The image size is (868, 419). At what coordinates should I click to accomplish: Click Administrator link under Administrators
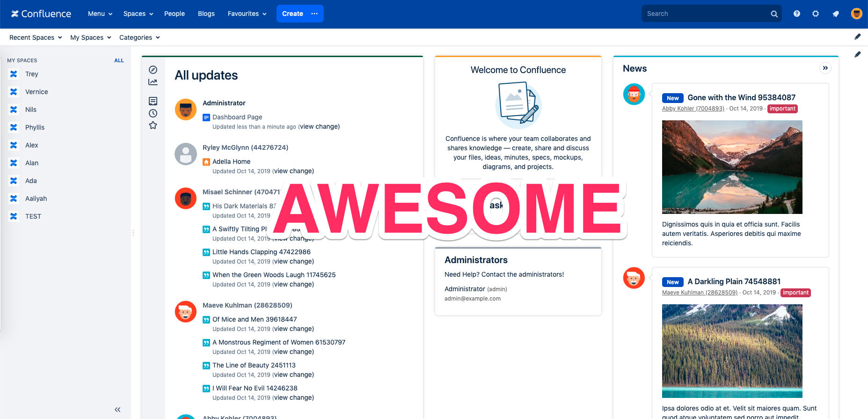coord(465,289)
